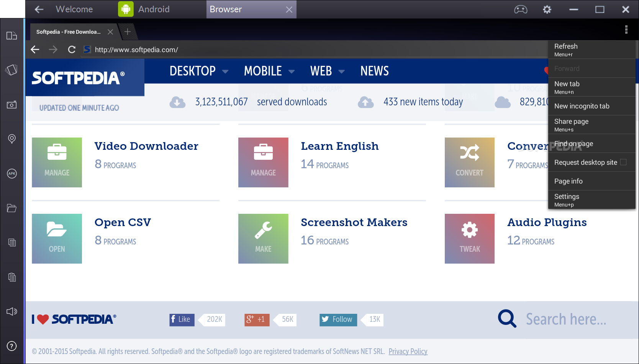Click the Google +1 button

[257, 320]
